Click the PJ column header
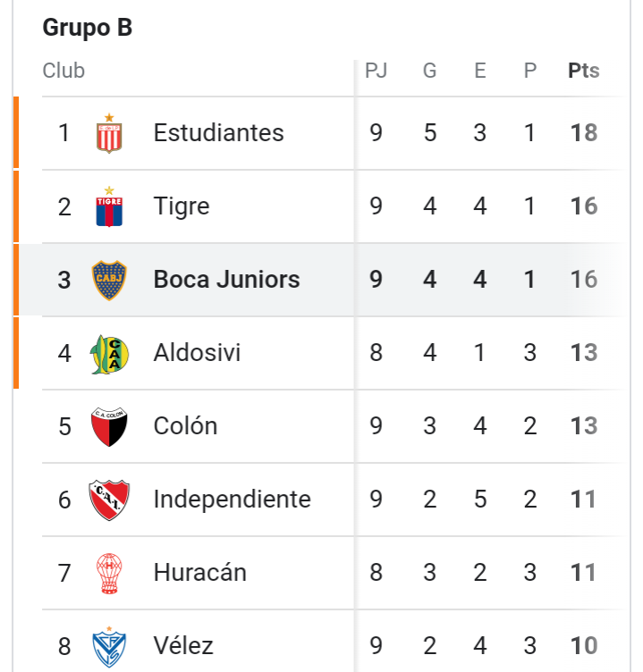 376,71
